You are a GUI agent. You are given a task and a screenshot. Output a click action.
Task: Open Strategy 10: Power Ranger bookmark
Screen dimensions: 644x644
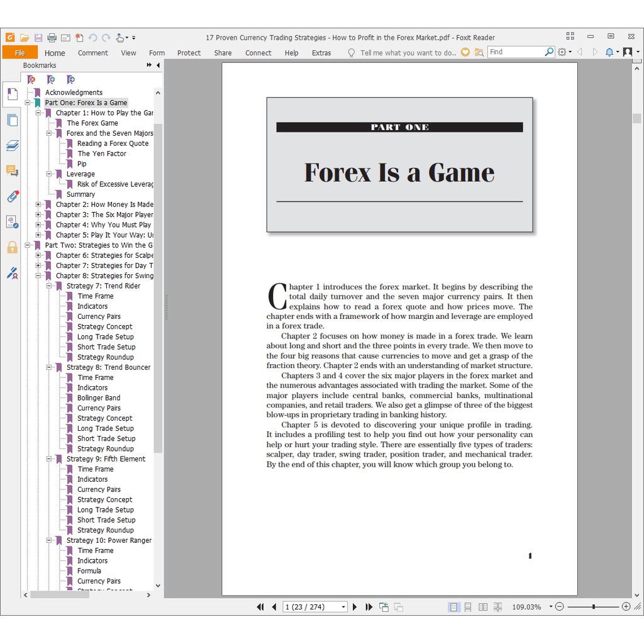[x=109, y=540]
